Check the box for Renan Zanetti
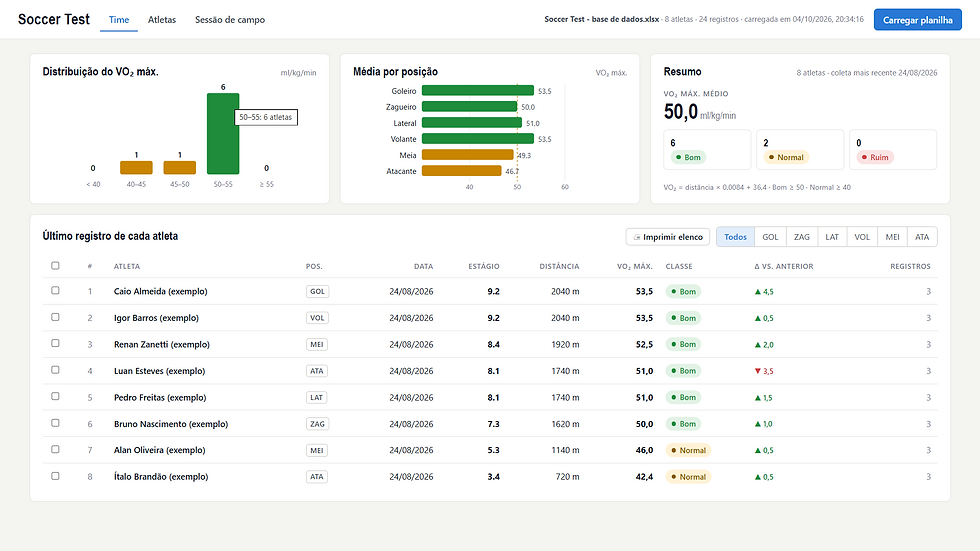 pyautogui.click(x=55, y=344)
